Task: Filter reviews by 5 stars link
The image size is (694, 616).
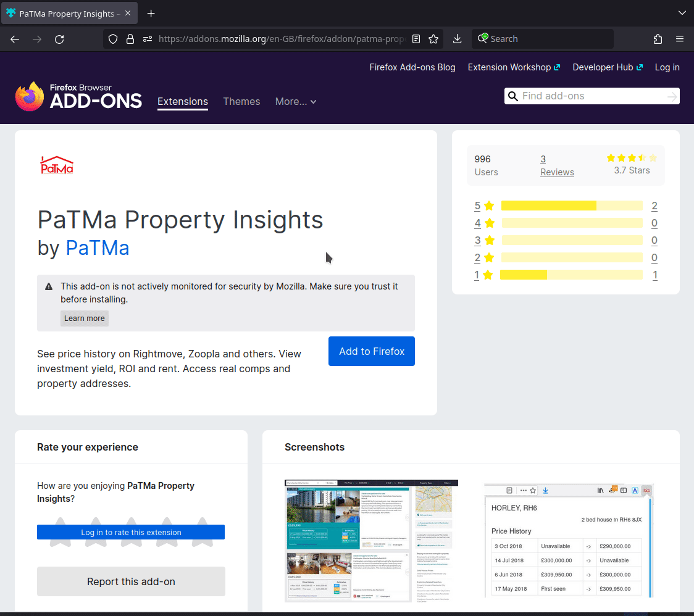Action: (477, 206)
